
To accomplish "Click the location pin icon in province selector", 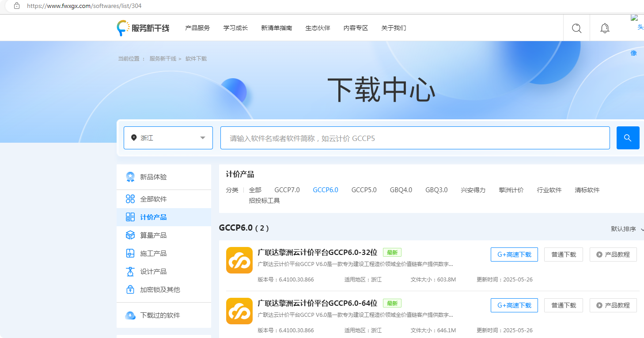I will 134,137.
